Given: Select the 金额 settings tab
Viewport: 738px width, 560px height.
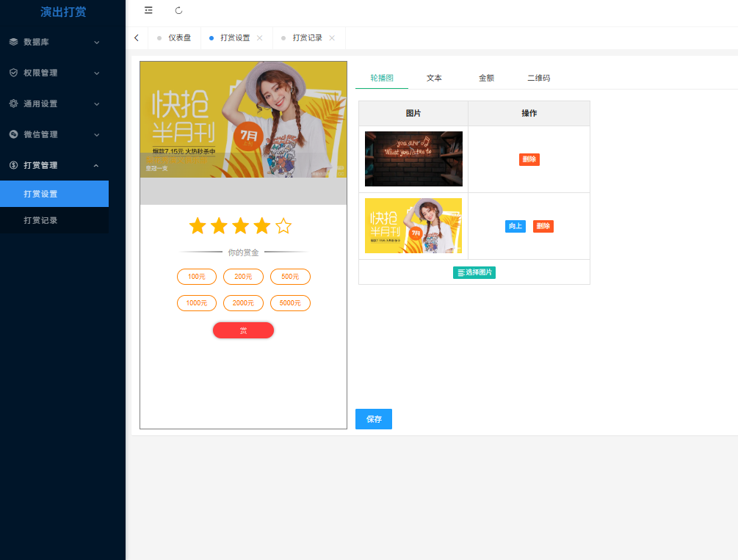Looking at the screenshot, I should click(x=486, y=78).
